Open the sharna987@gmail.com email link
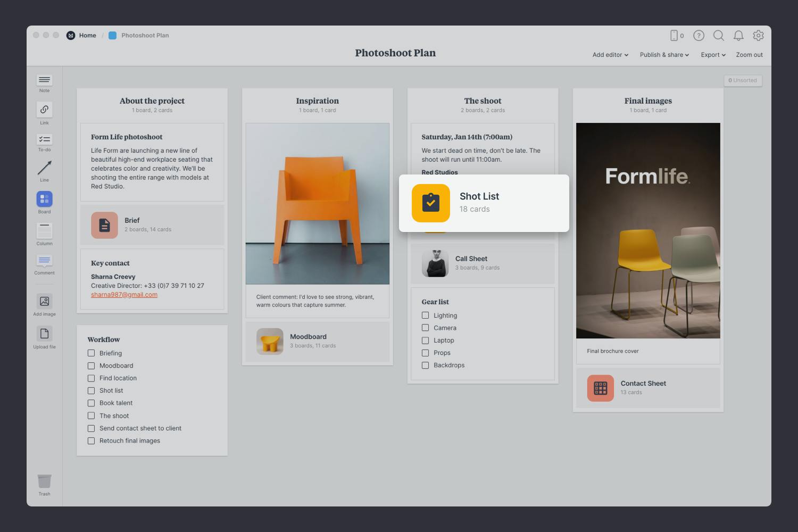Viewport: 798px width, 532px height. (x=124, y=295)
